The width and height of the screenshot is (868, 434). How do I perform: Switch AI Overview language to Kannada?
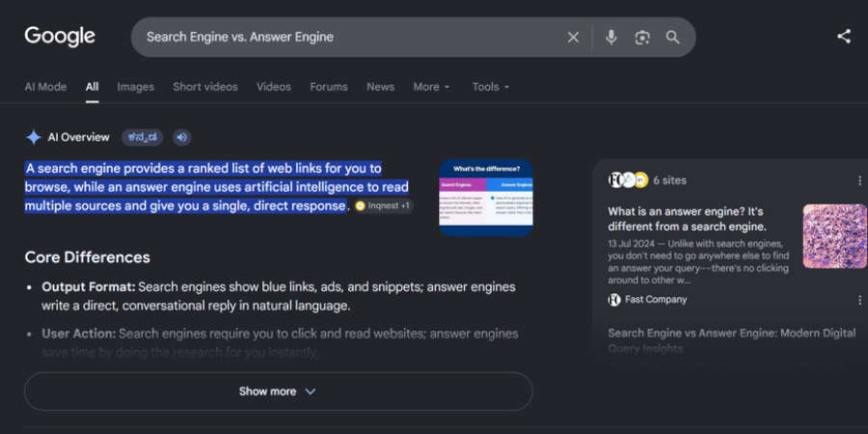tap(143, 137)
